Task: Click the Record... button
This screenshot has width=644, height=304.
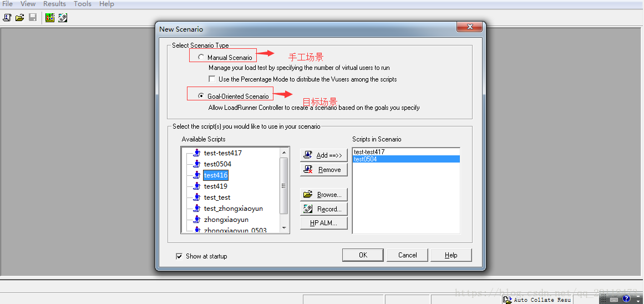Action: (x=323, y=209)
